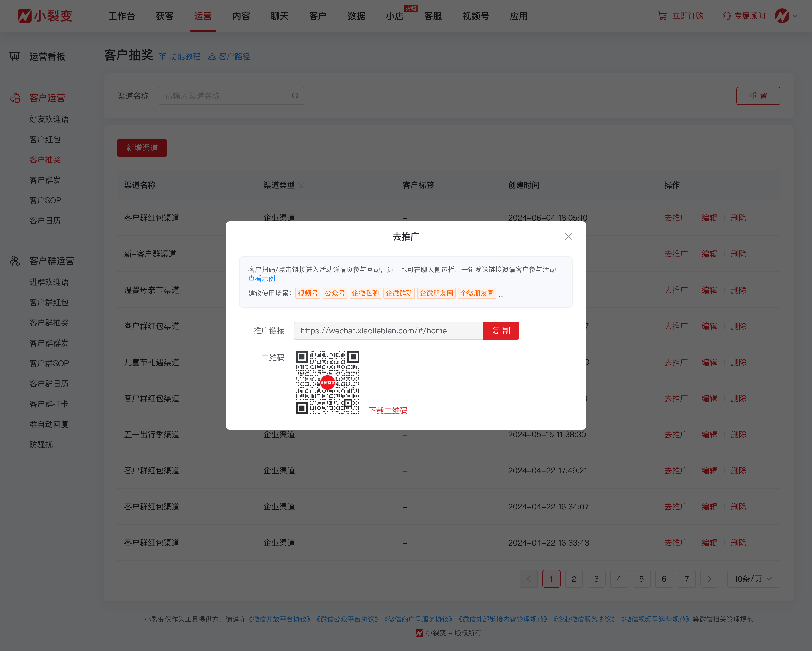Click the 企微私聊 scenario tag

pos(365,293)
